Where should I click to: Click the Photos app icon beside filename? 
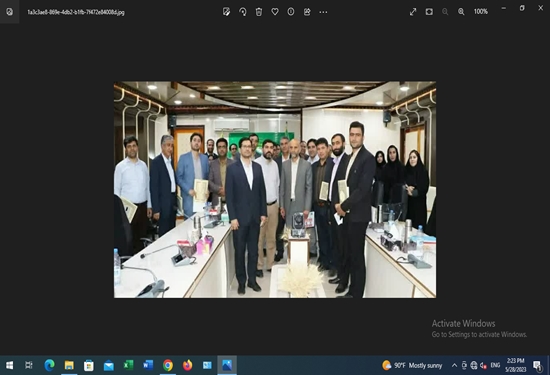(9, 12)
